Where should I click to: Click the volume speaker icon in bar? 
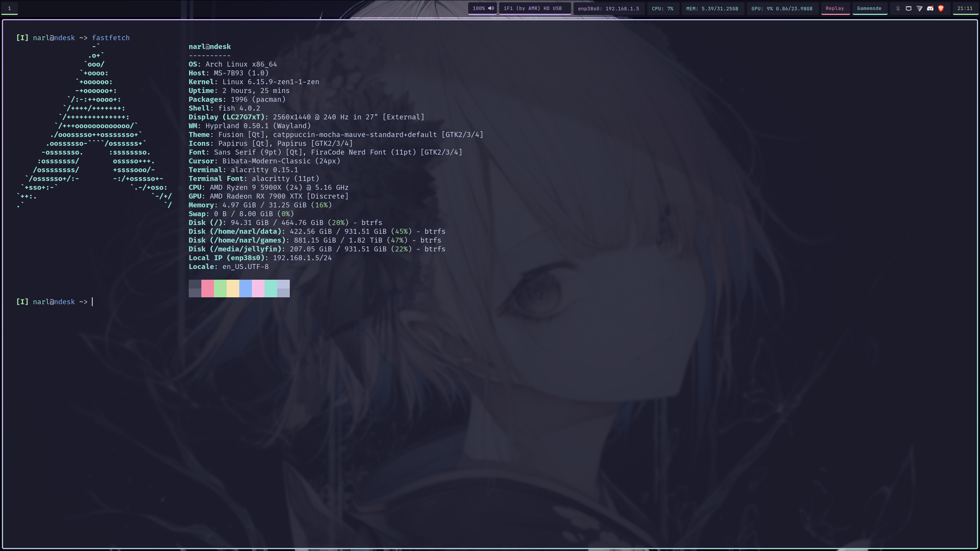tap(490, 8)
